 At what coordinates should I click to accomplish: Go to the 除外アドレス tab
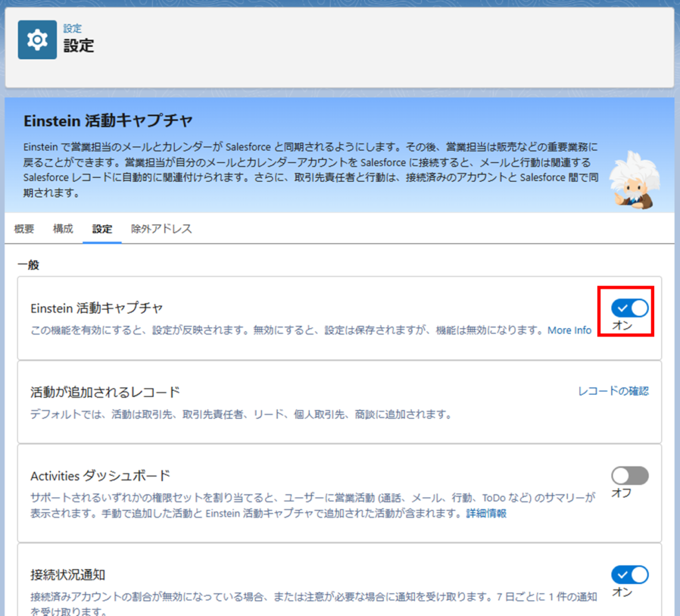pos(161,228)
